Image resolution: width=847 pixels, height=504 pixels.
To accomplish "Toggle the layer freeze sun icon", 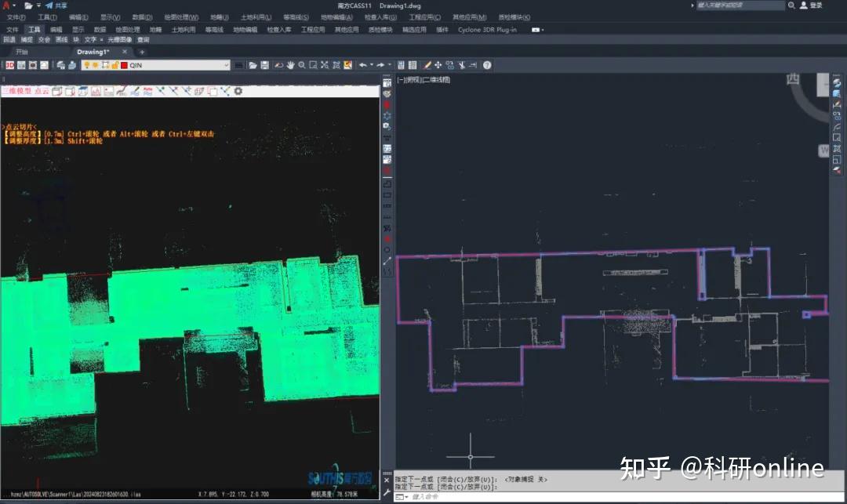I will (x=96, y=65).
